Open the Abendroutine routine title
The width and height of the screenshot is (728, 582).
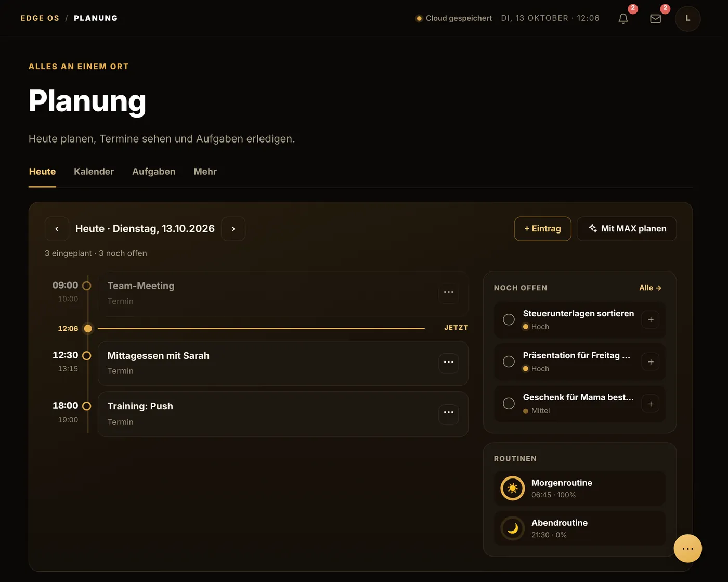[x=560, y=523]
